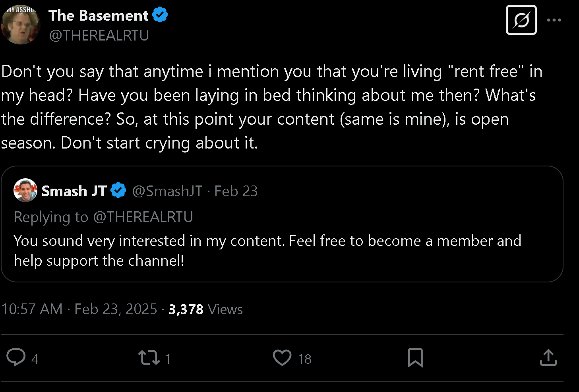This screenshot has height=392, width=579.
Task: Open Smash JT's profile picture
Action: 25,190
